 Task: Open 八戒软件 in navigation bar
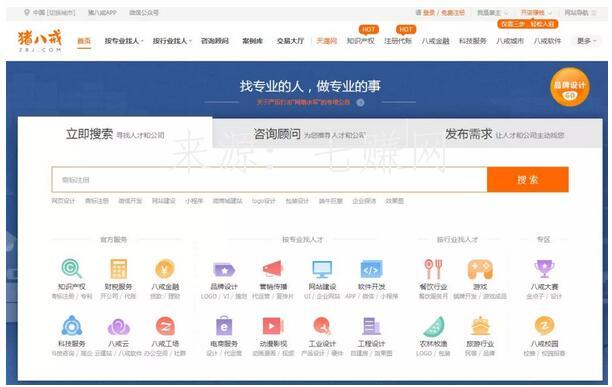click(547, 41)
